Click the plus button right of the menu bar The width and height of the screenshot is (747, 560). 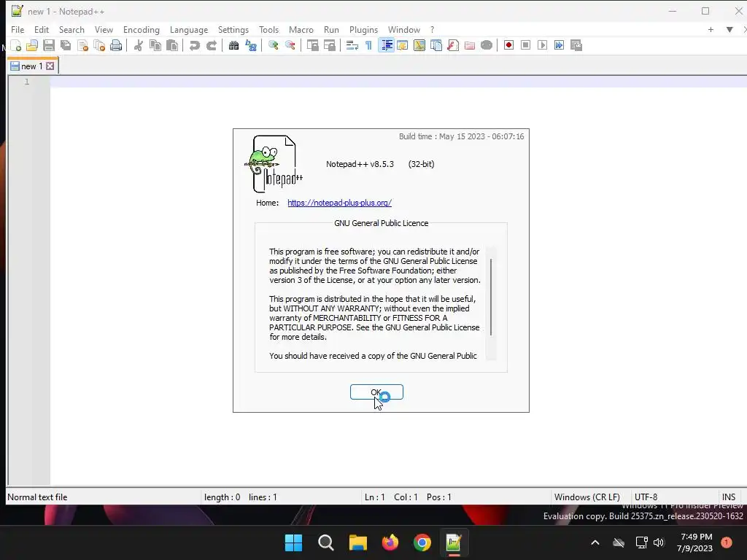711,29
